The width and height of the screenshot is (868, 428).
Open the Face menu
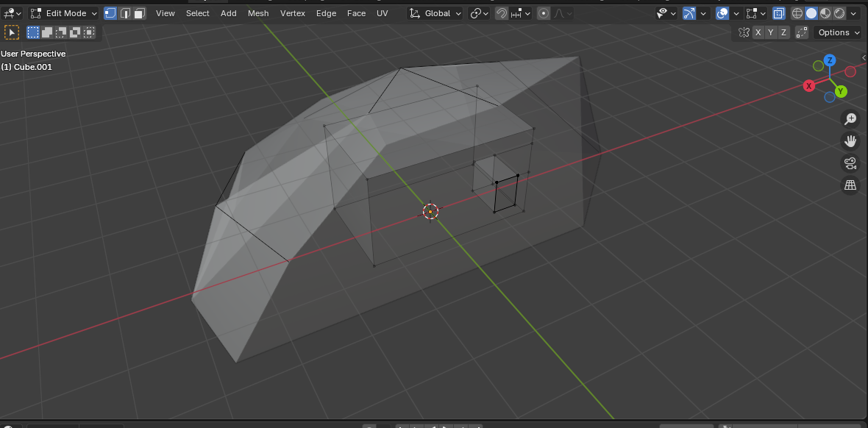coord(356,13)
